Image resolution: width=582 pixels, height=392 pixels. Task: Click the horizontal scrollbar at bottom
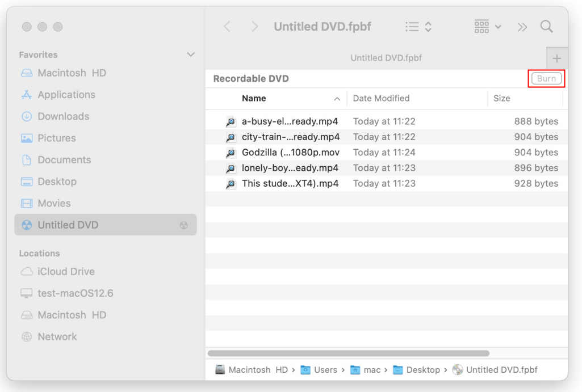pos(349,353)
